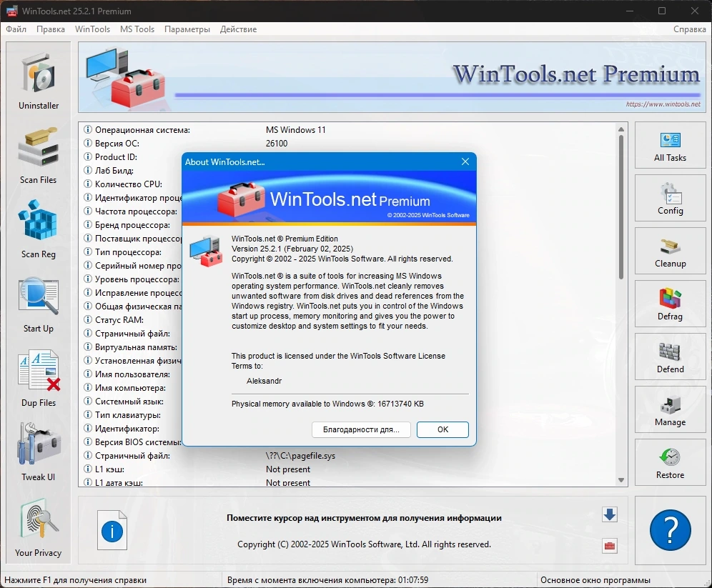Click Основное окно программы in status bar

click(x=595, y=580)
